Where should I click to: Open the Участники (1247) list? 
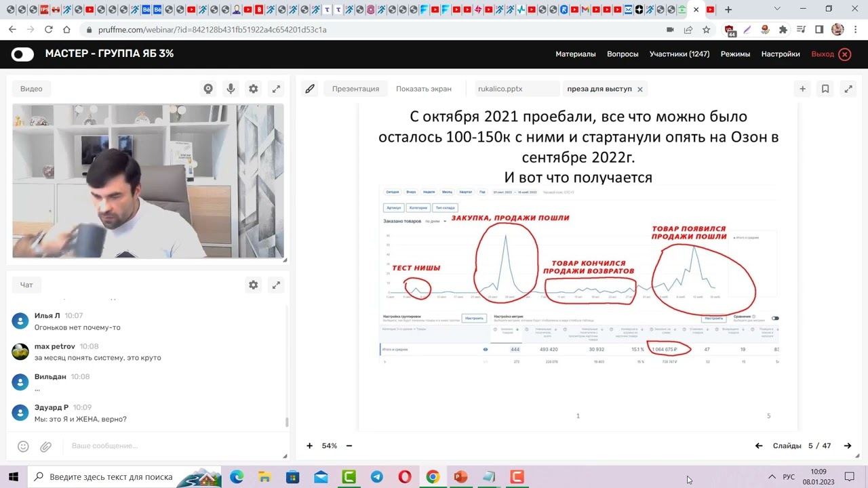tap(681, 54)
